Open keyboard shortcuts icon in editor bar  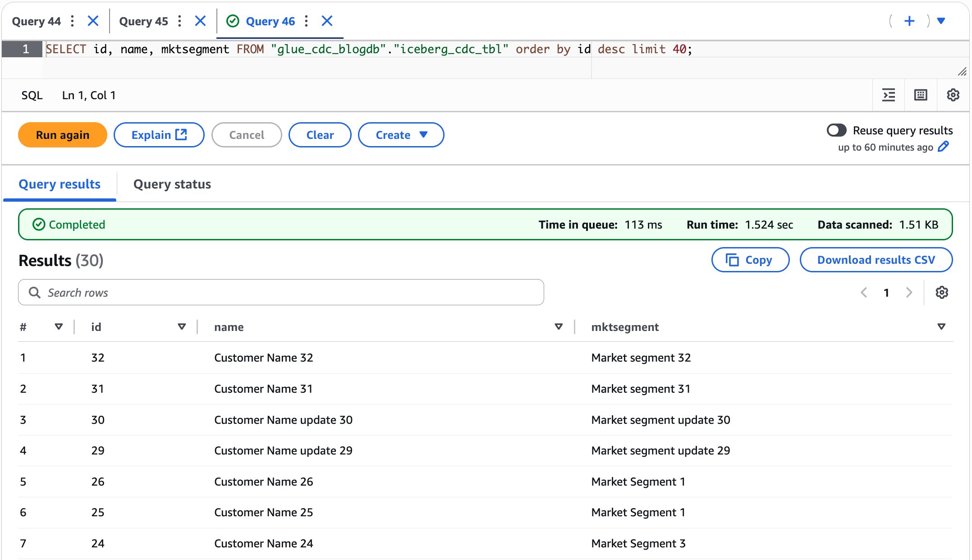coord(920,95)
